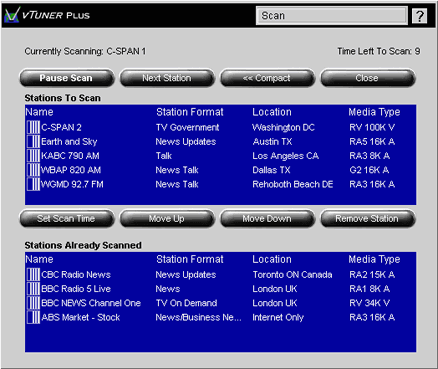Click signal icon beside CBC Radio News
The image size is (438, 369).
click(33, 275)
